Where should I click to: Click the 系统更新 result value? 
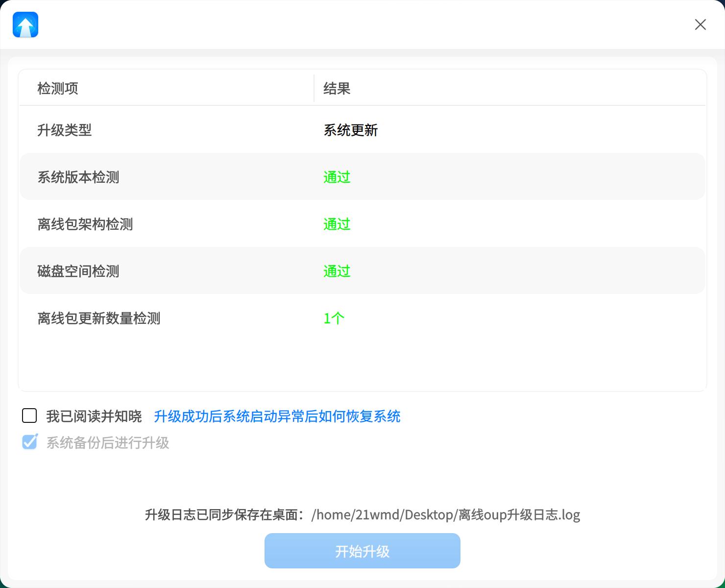[x=350, y=130]
